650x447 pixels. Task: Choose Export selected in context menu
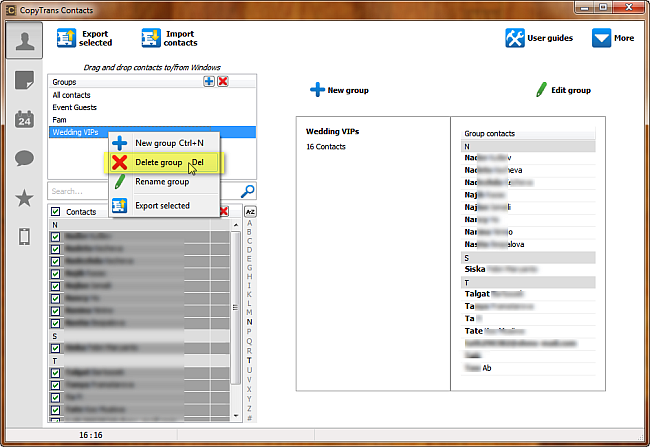coord(164,206)
